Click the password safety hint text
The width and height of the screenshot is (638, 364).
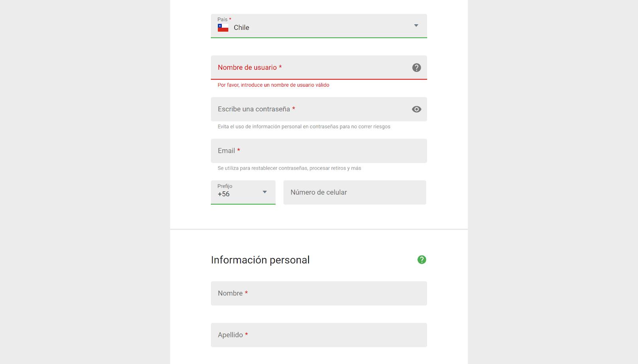pyautogui.click(x=304, y=127)
